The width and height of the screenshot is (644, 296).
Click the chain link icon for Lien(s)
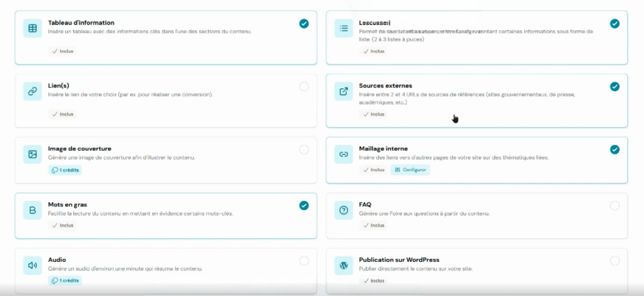32,91
